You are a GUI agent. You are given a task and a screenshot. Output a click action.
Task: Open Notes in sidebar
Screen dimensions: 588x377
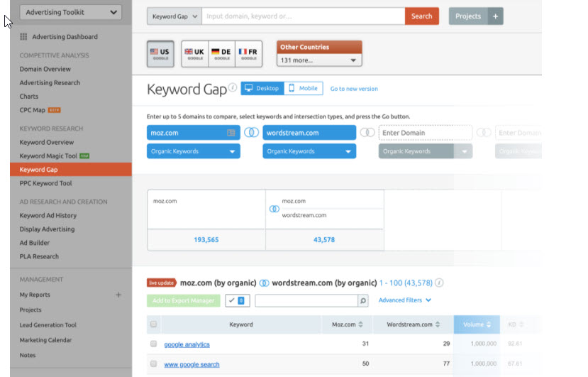tap(28, 355)
